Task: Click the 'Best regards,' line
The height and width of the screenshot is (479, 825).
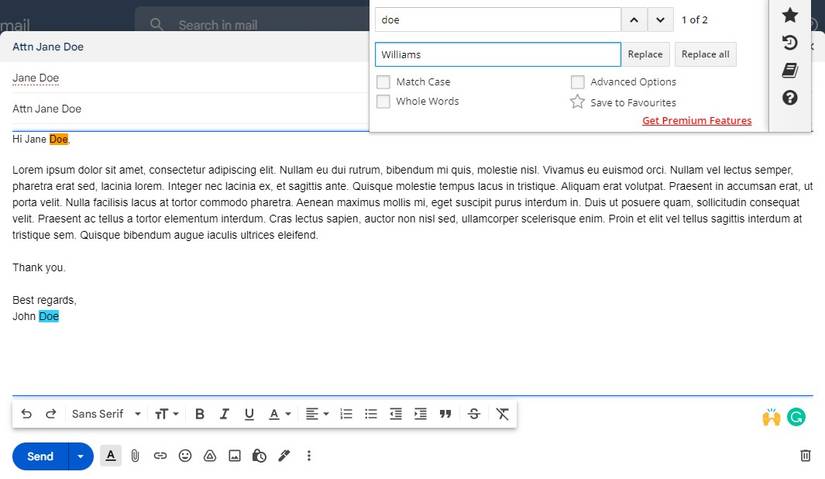Action: click(x=44, y=300)
